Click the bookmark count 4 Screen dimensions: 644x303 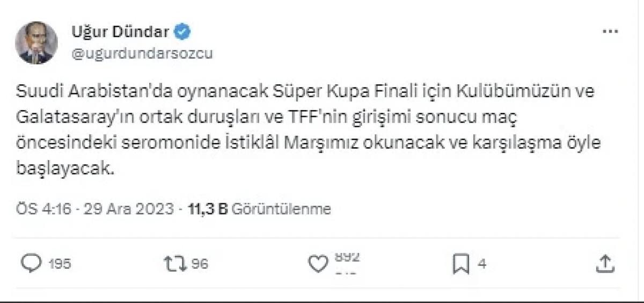tap(482, 264)
